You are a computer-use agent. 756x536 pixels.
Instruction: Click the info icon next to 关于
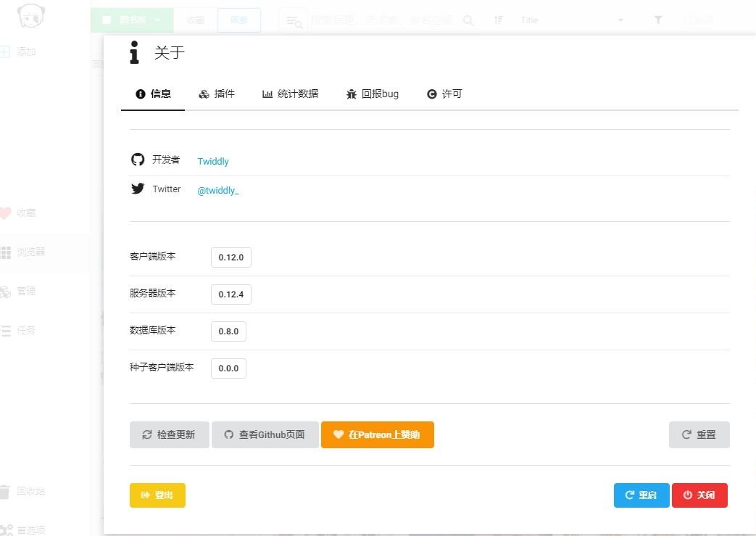pyautogui.click(x=134, y=53)
